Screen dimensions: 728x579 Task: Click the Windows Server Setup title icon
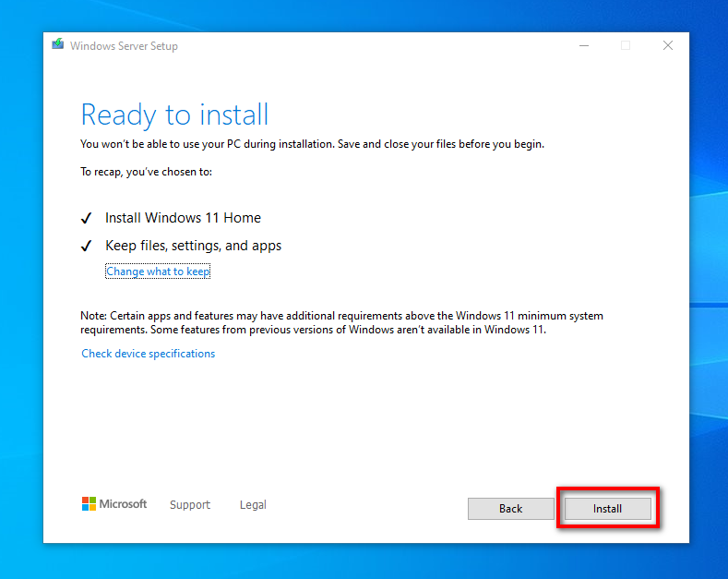point(57,44)
